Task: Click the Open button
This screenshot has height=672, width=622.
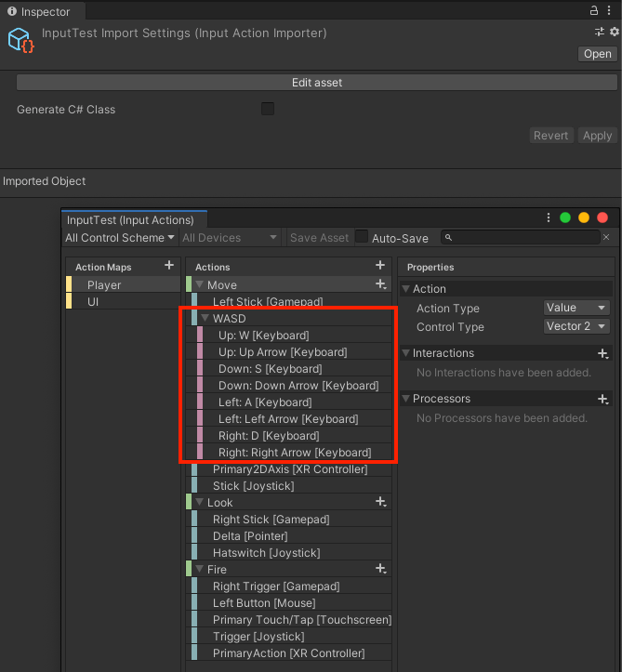Action: pos(598,54)
